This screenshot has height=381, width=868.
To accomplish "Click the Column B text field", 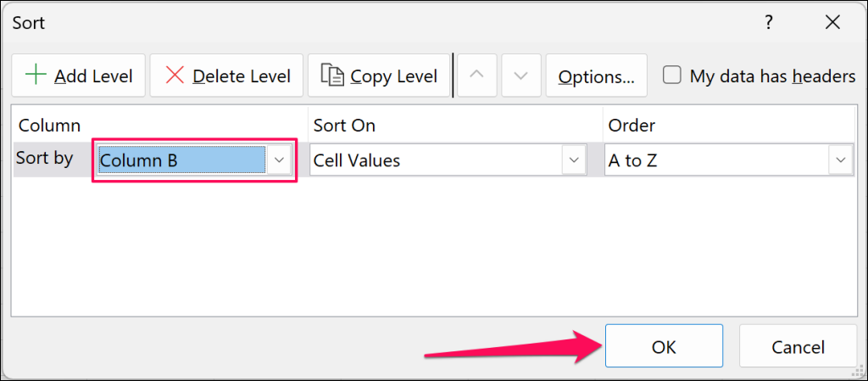I will pos(182,160).
